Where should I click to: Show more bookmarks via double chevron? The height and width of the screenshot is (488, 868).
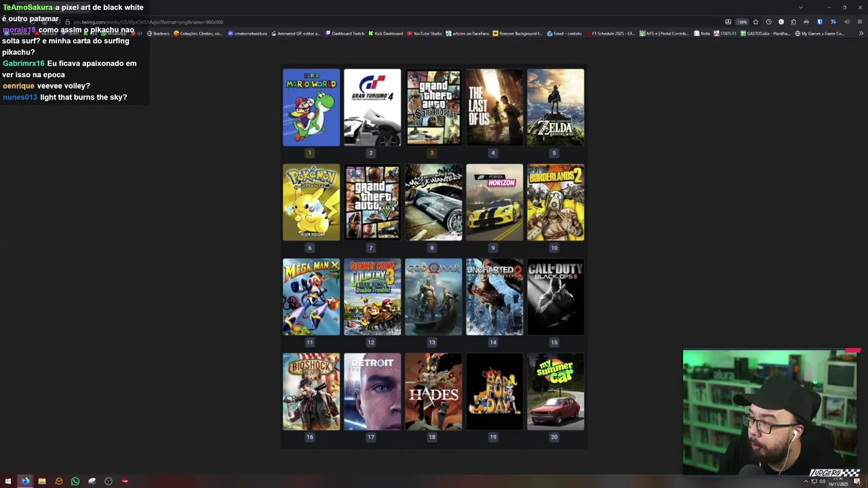click(861, 33)
